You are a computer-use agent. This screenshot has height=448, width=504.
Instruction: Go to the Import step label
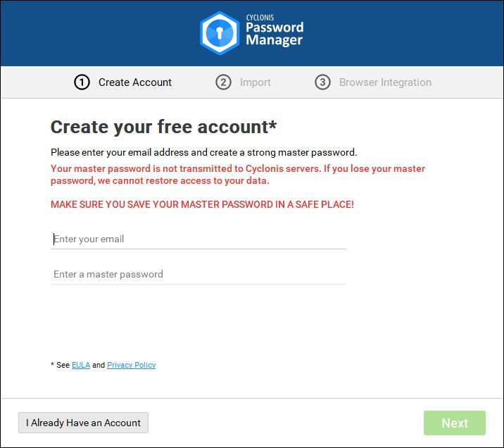click(255, 82)
